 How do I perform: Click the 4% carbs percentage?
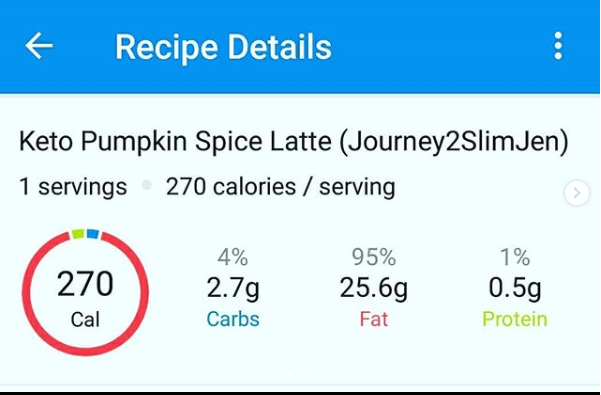pyautogui.click(x=233, y=257)
